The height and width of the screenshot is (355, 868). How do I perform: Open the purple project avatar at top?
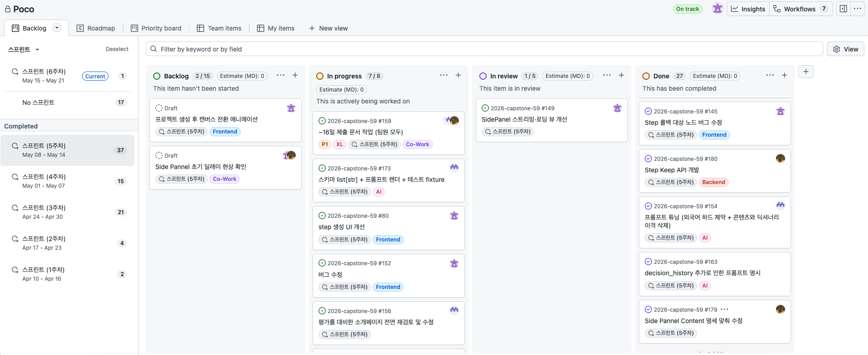tap(718, 9)
